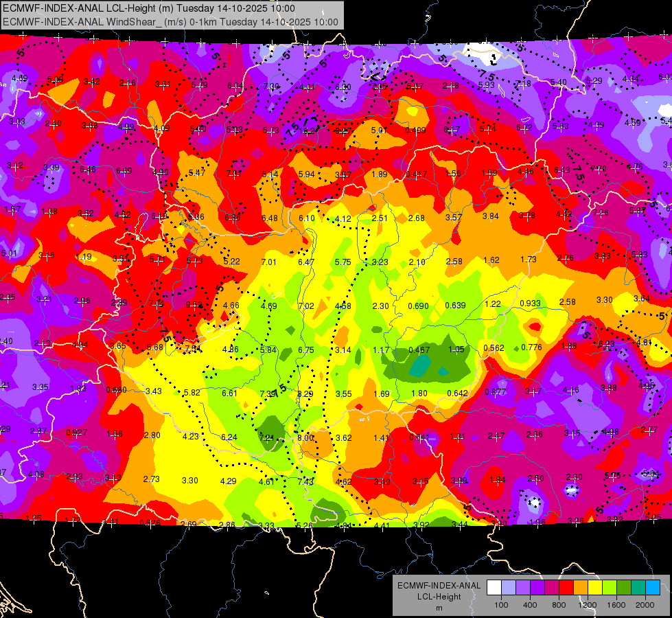The image size is (672, 618).
Task: Click the wind shear value 5.82
Action: click(192, 392)
